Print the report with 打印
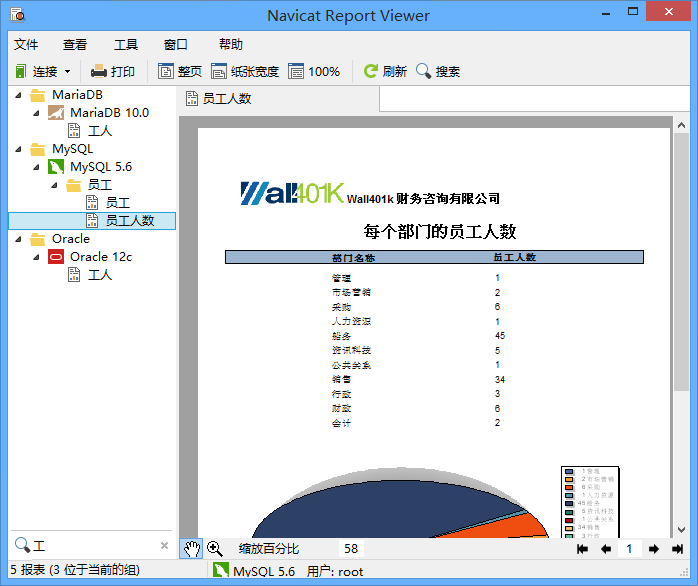 113,71
